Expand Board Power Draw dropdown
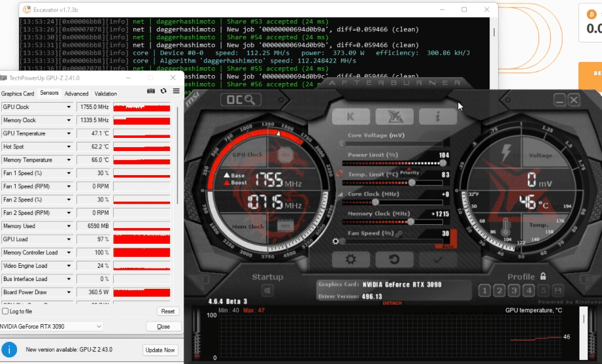 tap(69, 292)
